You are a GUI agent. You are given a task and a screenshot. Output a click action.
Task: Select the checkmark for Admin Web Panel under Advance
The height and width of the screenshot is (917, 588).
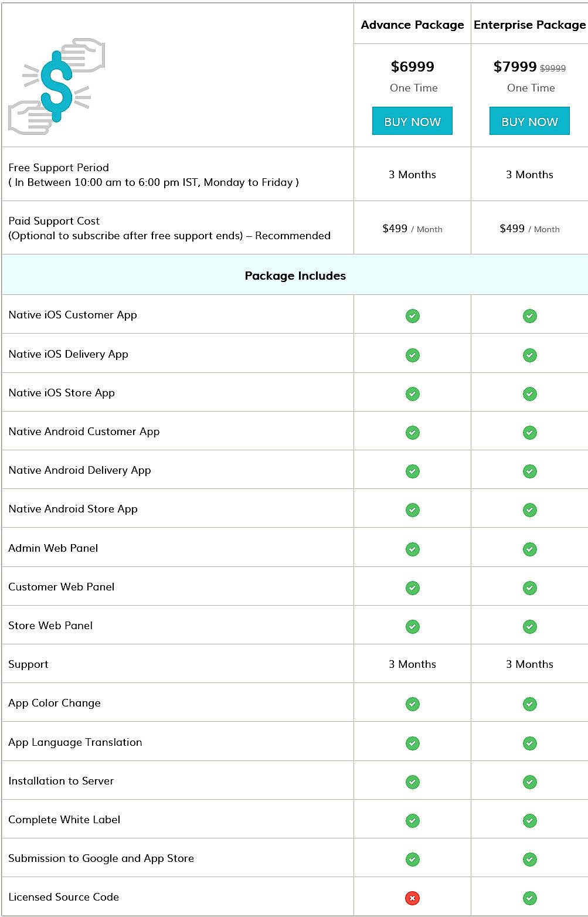pyautogui.click(x=412, y=548)
